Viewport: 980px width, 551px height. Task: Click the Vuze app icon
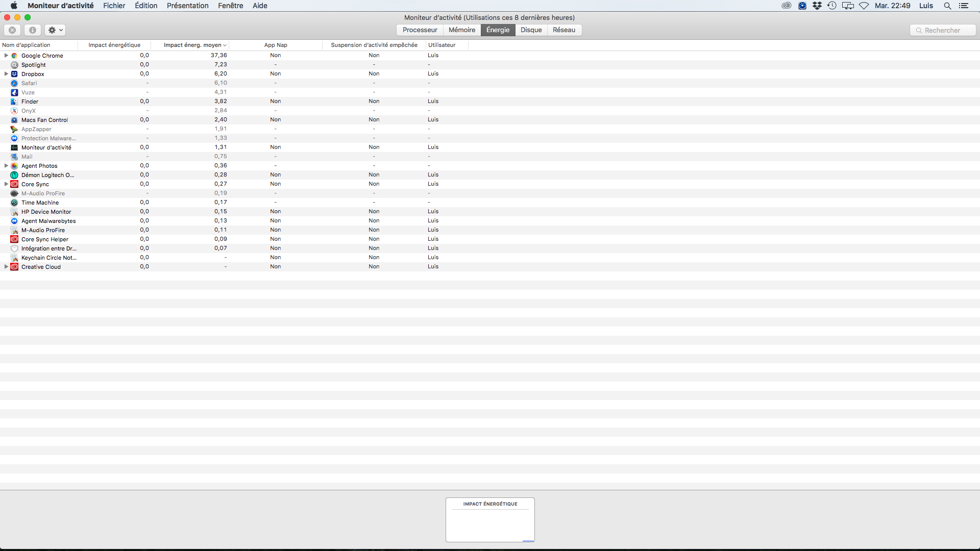(14, 92)
